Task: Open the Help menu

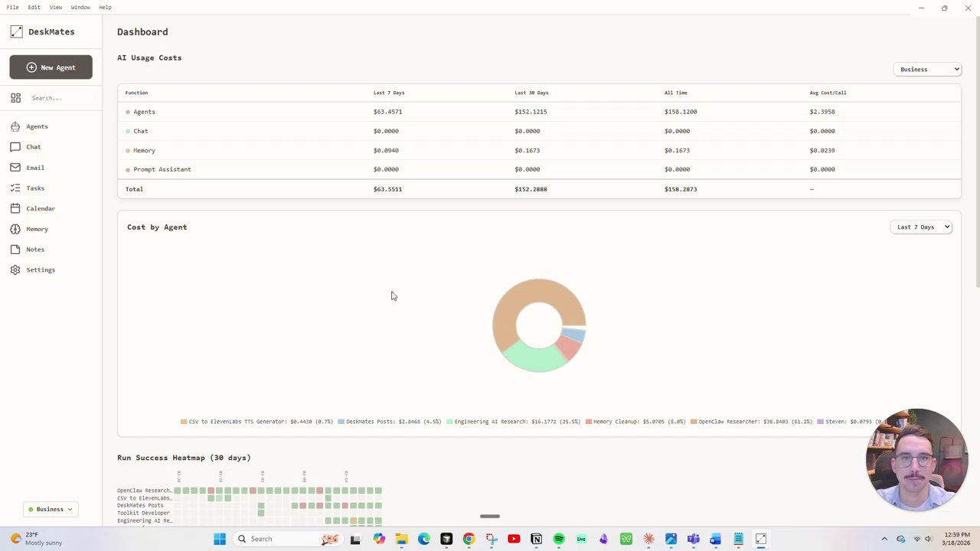Action: point(105,8)
